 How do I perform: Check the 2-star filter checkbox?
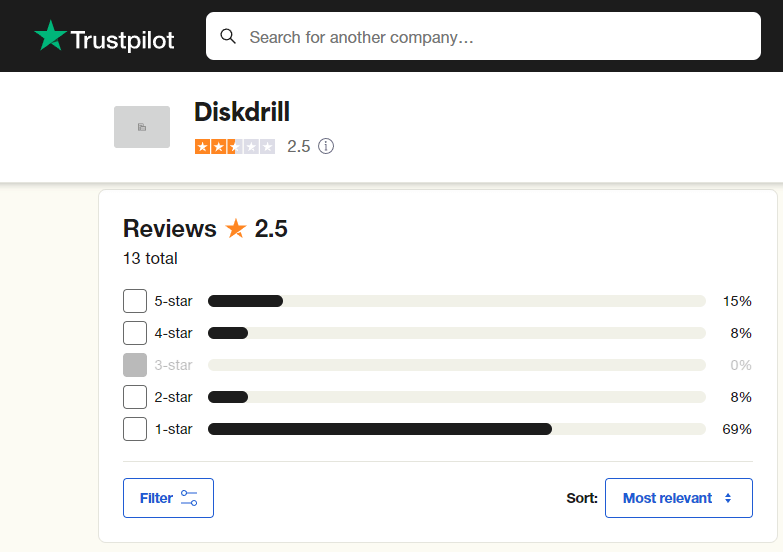click(135, 397)
